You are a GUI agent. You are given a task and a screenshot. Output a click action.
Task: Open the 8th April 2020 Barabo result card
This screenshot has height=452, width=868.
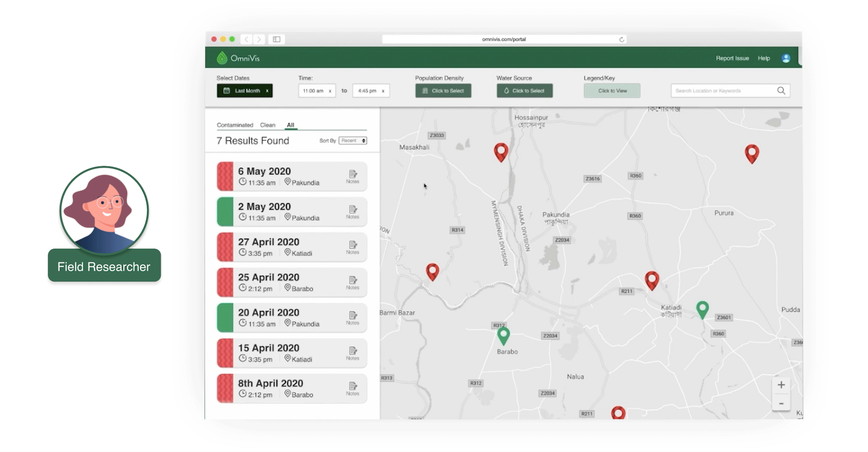[292, 388]
